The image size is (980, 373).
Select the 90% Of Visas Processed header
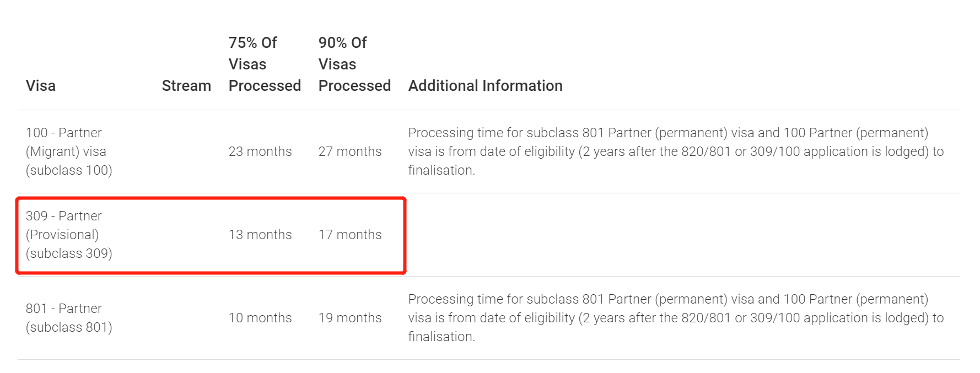point(354,64)
